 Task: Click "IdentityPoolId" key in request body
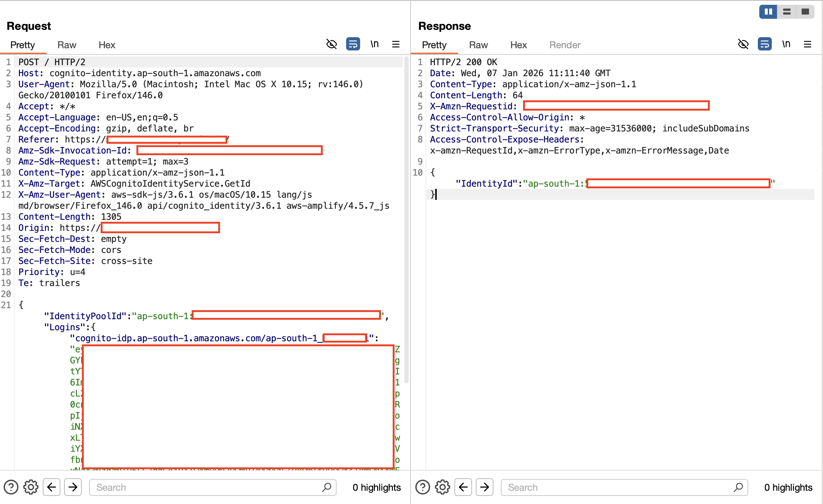tap(85, 316)
